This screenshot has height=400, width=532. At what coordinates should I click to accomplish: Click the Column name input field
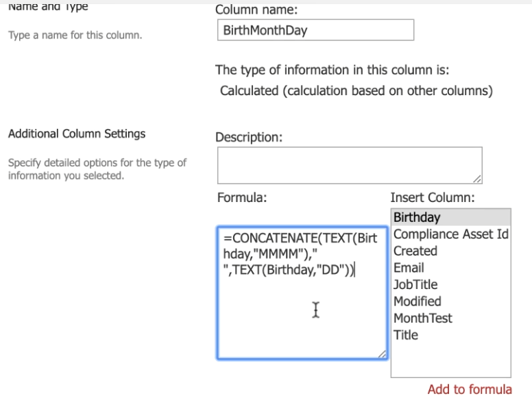[x=315, y=30]
